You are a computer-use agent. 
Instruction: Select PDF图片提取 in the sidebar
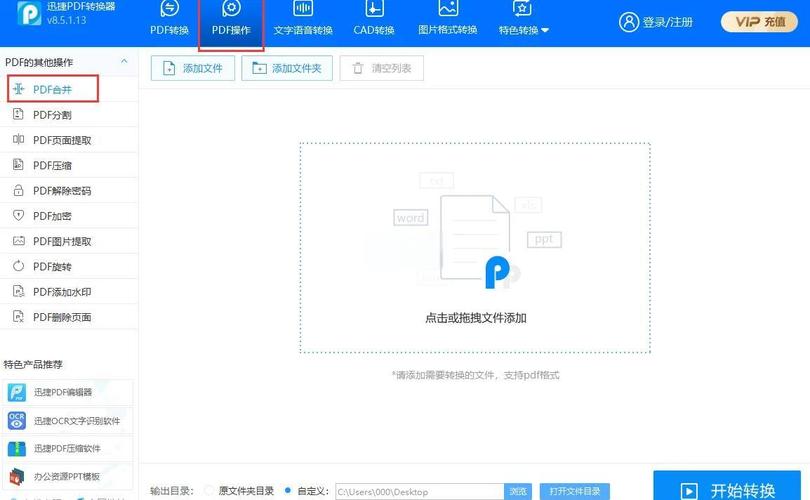coord(69,241)
